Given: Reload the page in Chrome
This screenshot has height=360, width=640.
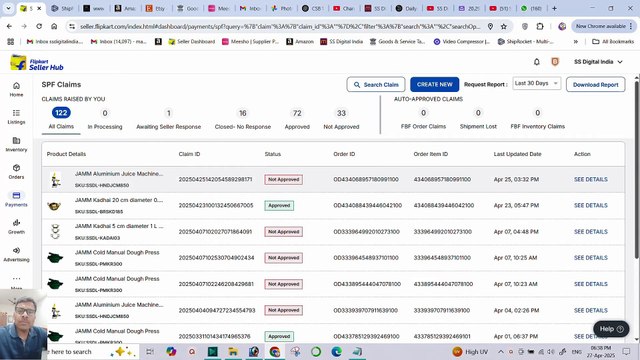Looking at the screenshot, I should [x=39, y=26].
